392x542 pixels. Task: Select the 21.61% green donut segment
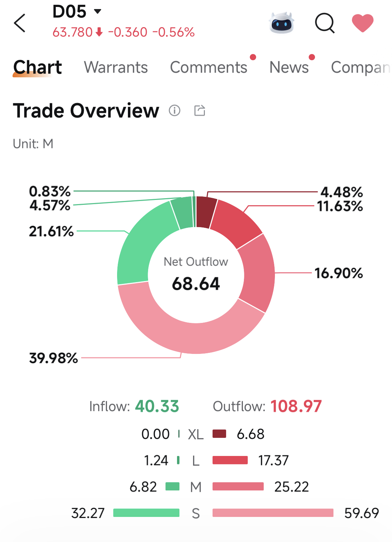click(x=141, y=244)
